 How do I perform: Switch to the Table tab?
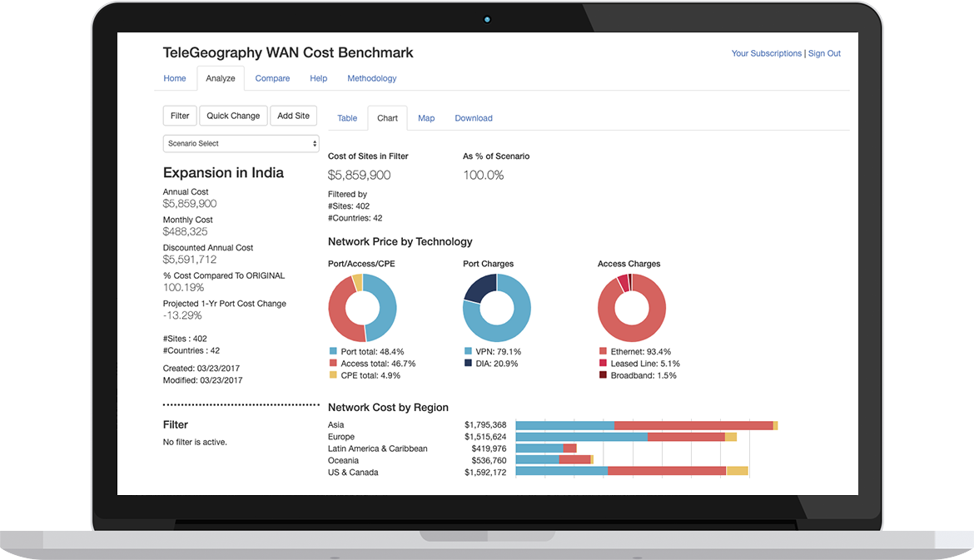(347, 118)
